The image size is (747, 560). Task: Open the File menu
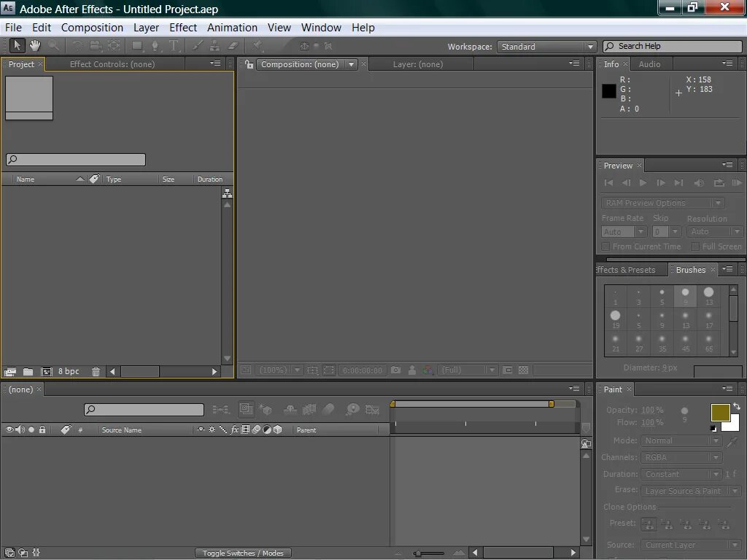click(13, 28)
